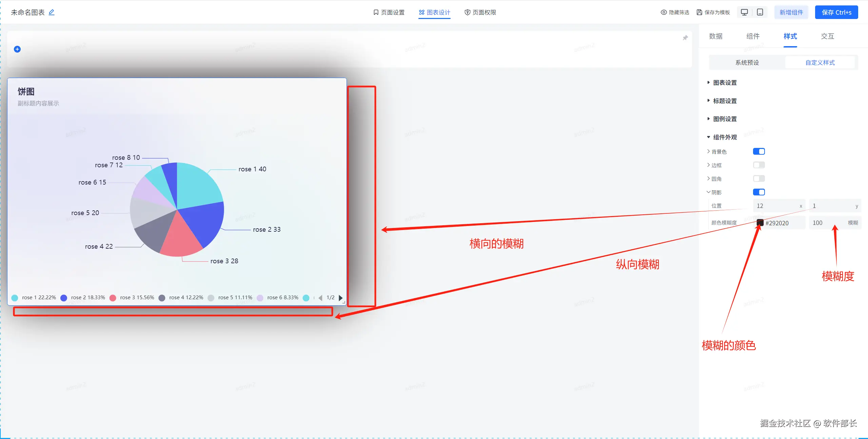Click the edit pencil icon beside 未命名图表

point(52,12)
